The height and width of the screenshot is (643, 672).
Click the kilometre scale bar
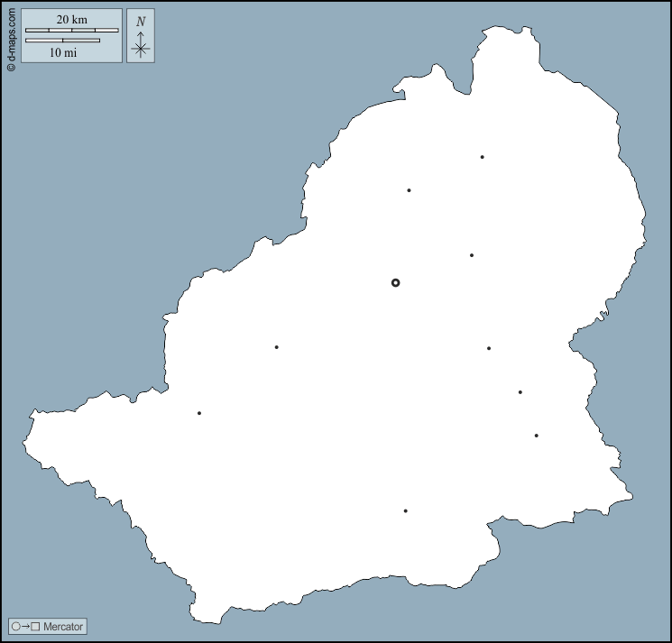point(71,31)
